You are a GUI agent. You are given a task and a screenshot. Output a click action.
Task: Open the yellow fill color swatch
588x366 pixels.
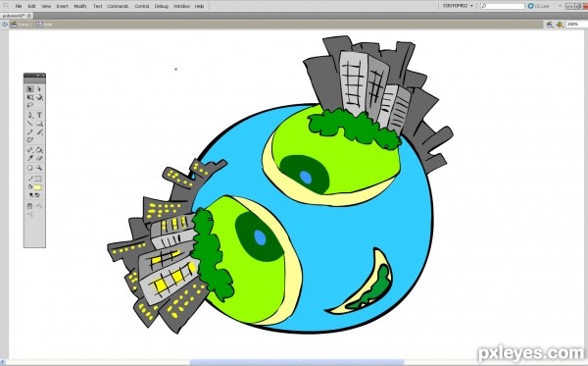pos(38,187)
